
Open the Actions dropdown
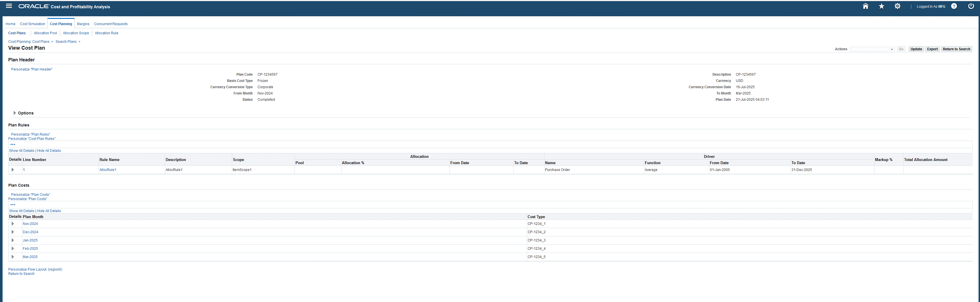pyautogui.click(x=872, y=49)
